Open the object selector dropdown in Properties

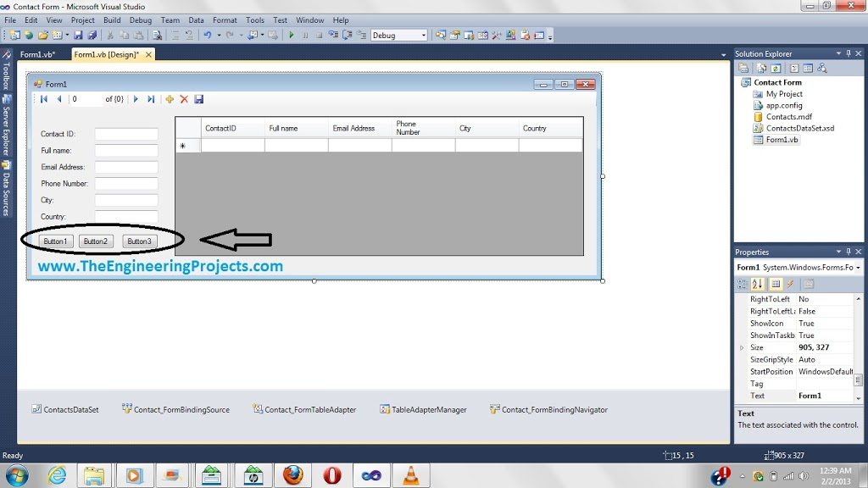[858, 268]
